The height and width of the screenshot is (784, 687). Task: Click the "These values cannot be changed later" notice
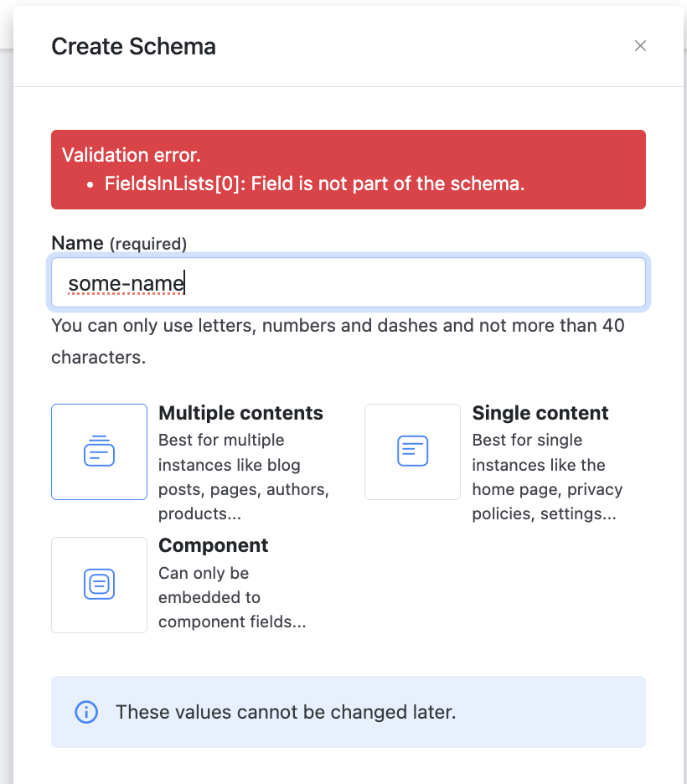point(285,712)
